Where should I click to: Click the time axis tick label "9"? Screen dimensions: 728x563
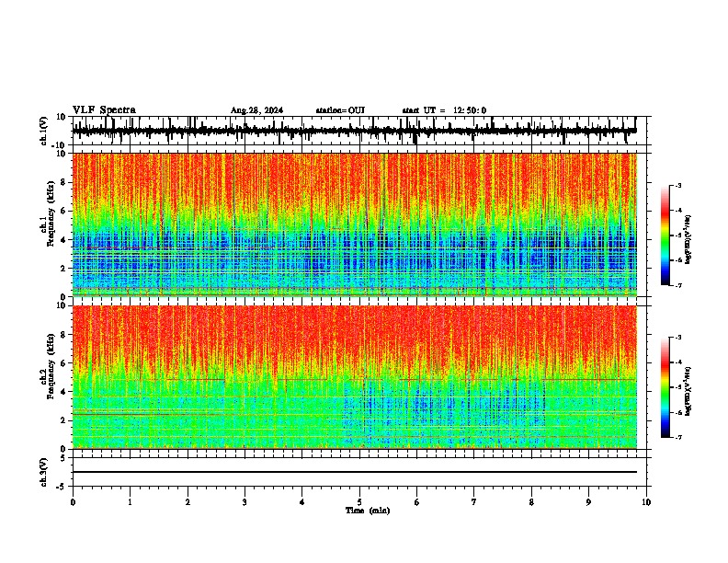point(588,502)
